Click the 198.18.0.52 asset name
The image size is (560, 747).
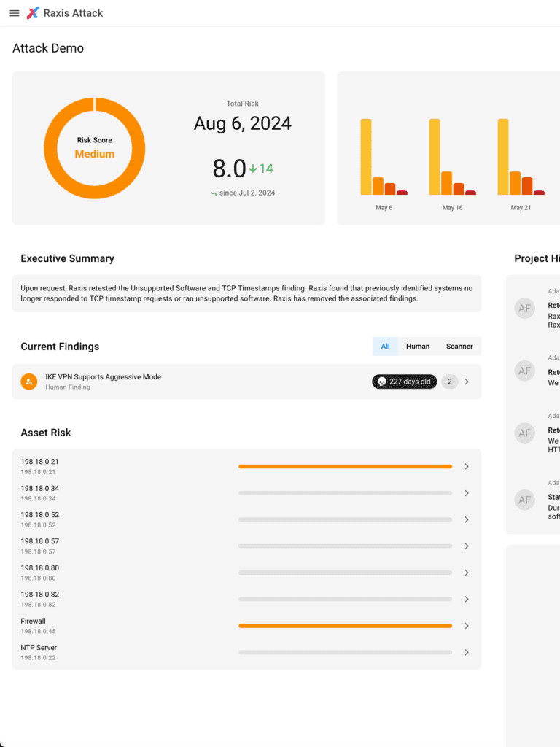coord(40,514)
